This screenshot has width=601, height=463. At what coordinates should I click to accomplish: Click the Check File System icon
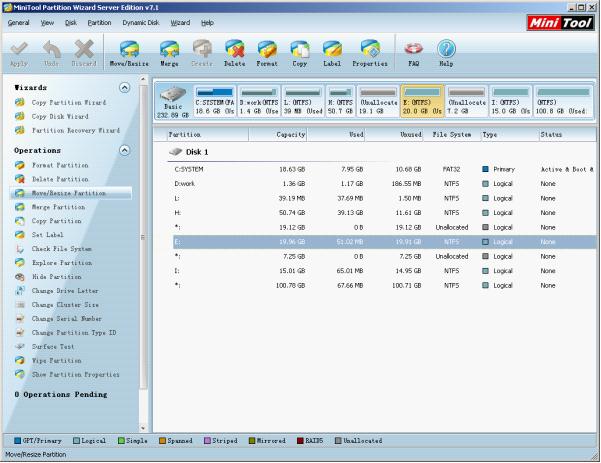click(x=20, y=249)
